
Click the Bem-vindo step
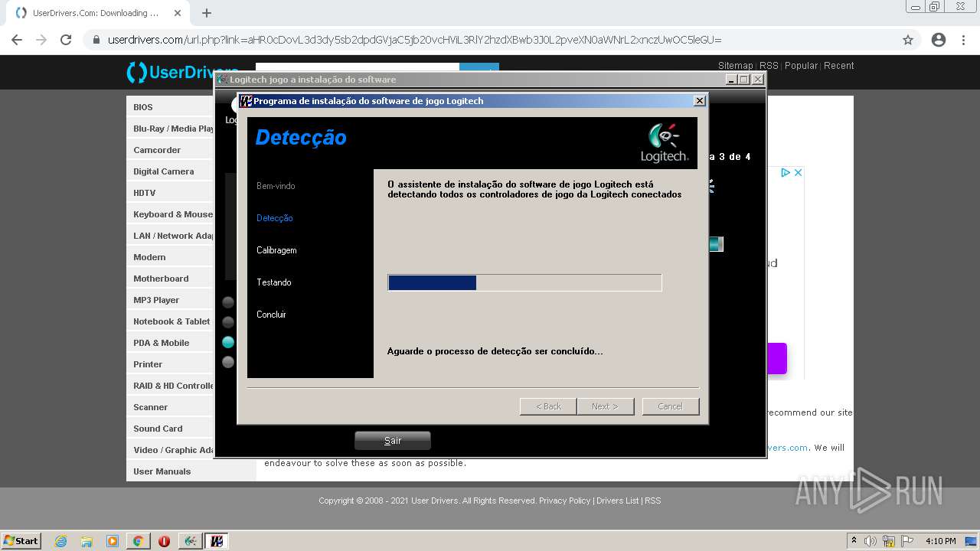click(x=276, y=186)
